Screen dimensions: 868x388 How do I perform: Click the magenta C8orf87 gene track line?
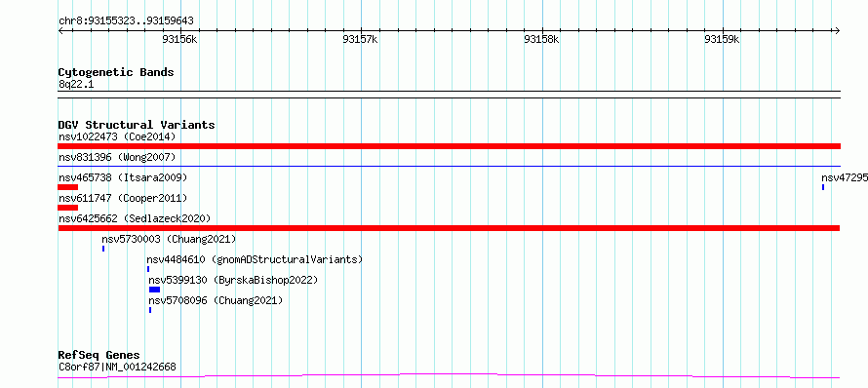[449, 376]
